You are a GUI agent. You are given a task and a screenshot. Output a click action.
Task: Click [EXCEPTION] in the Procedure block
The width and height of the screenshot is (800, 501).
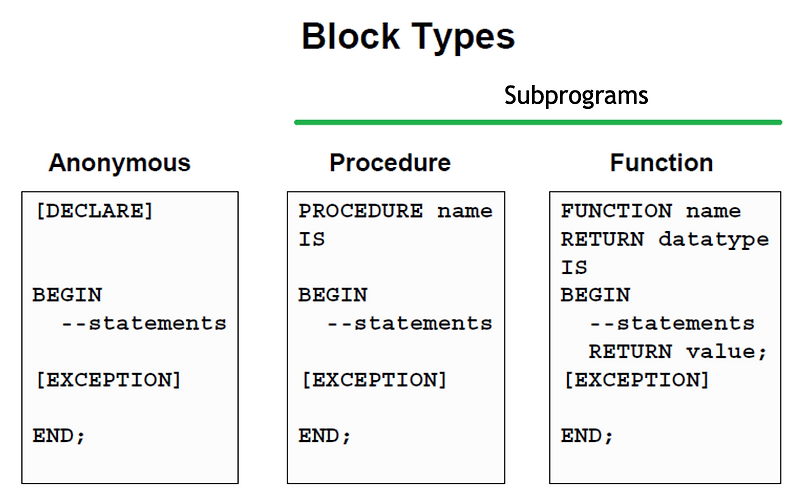(374, 380)
